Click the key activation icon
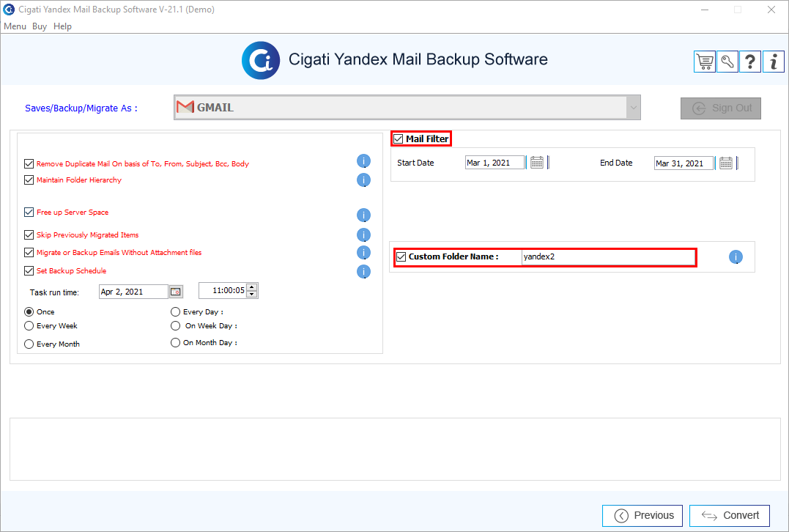 [727, 62]
